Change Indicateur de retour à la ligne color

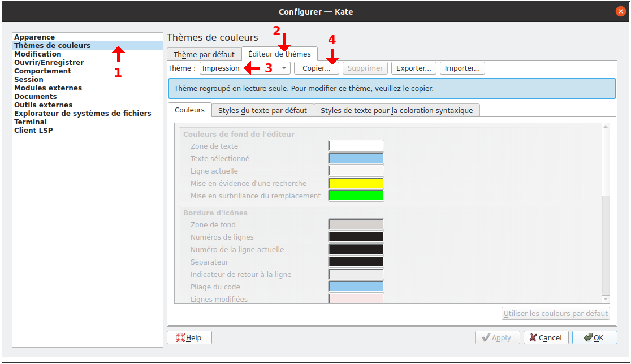[356, 274]
